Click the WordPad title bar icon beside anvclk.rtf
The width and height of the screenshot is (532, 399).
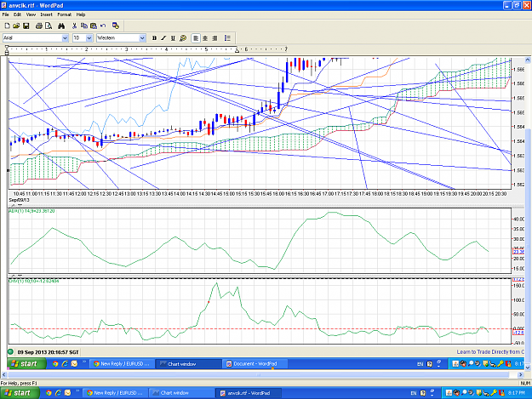(3, 5)
